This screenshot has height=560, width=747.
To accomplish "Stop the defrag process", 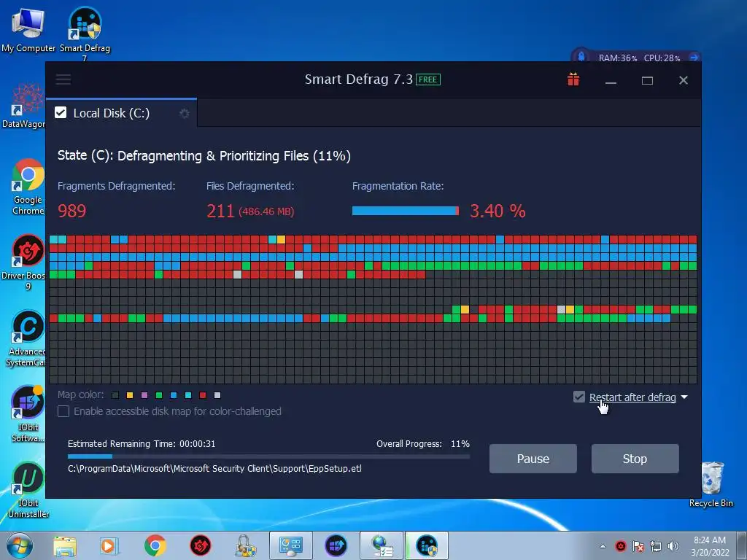I will (635, 459).
